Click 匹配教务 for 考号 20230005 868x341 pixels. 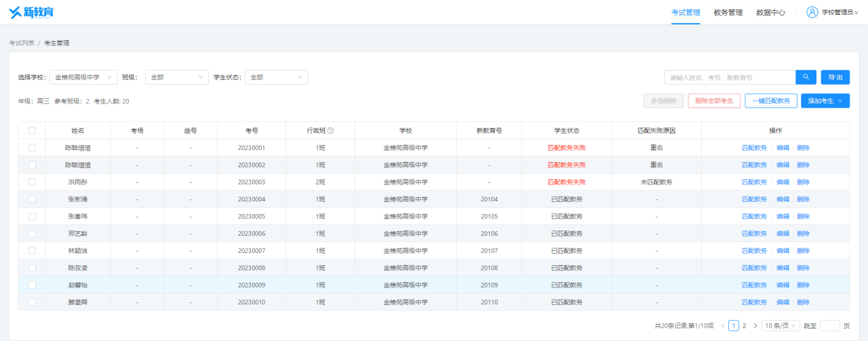[x=754, y=216]
